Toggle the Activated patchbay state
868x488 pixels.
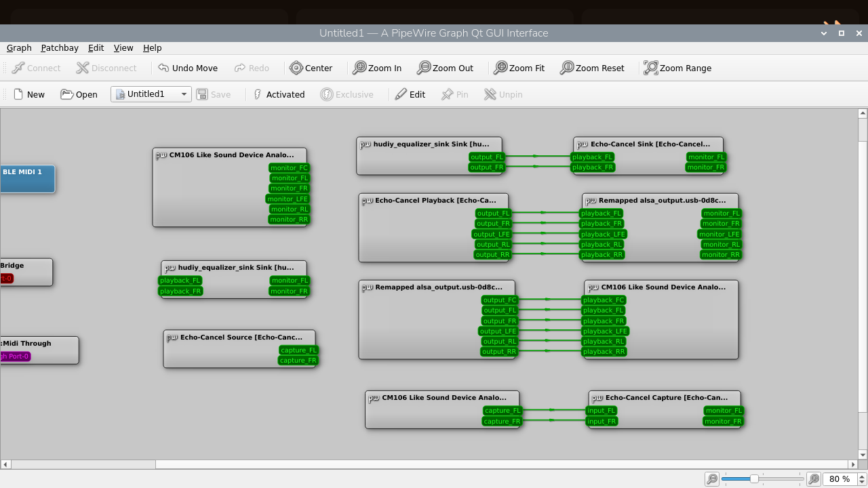coord(278,94)
